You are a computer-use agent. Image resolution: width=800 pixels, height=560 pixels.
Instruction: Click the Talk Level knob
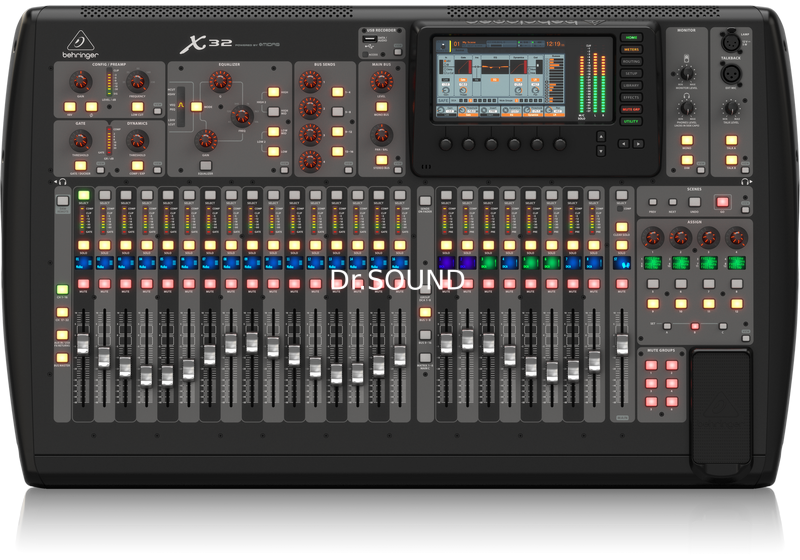click(x=731, y=108)
